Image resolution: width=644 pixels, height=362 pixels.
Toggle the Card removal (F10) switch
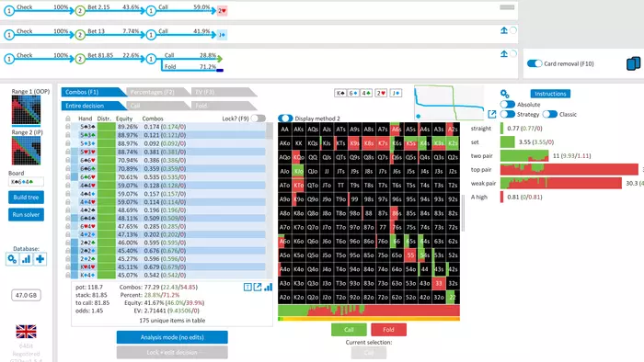click(x=535, y=63)
